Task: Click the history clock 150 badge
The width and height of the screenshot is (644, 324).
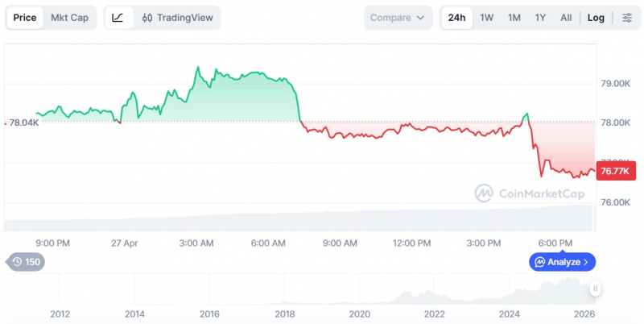Action: 27,262
